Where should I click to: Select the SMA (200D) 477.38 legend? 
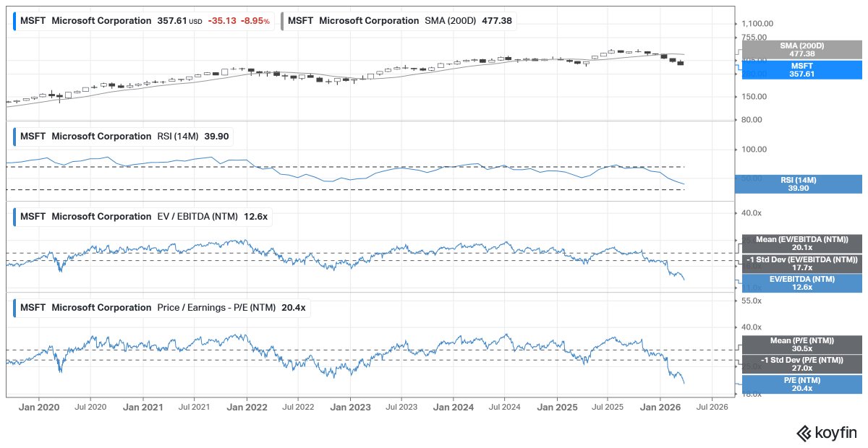(x=399, y=21)
